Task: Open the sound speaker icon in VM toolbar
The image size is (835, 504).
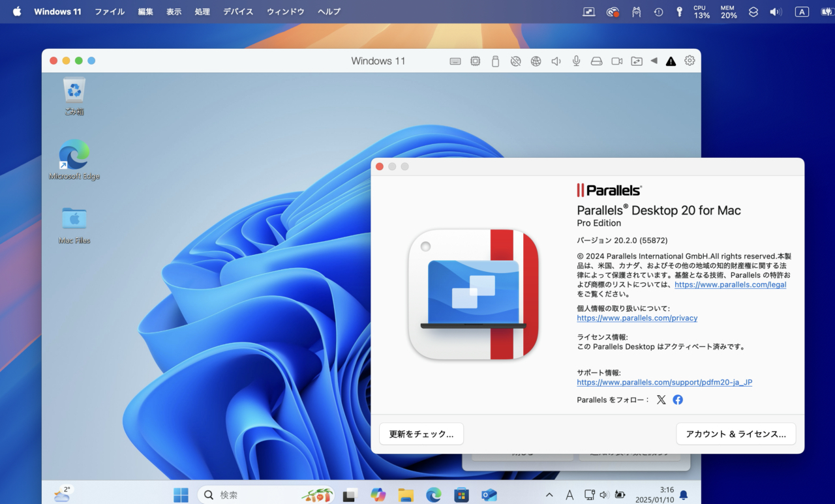Action: 556,61
